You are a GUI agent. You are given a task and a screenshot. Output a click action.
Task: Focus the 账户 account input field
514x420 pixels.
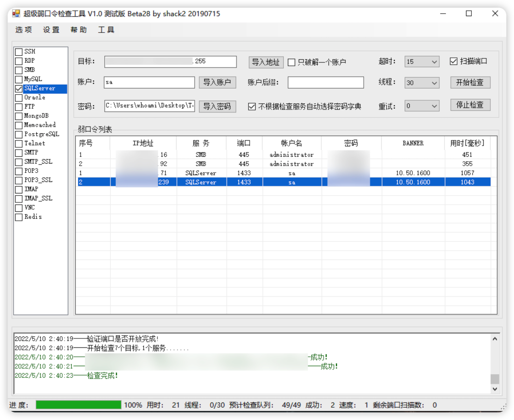coord(149,82)
